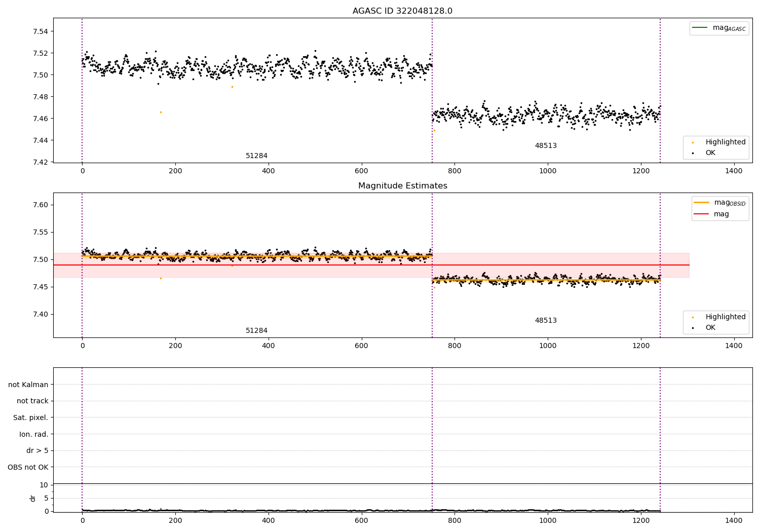Click the plot title AGASC ID 322048128.0
This screenshot has height=532, width=760.
(402, 11)
